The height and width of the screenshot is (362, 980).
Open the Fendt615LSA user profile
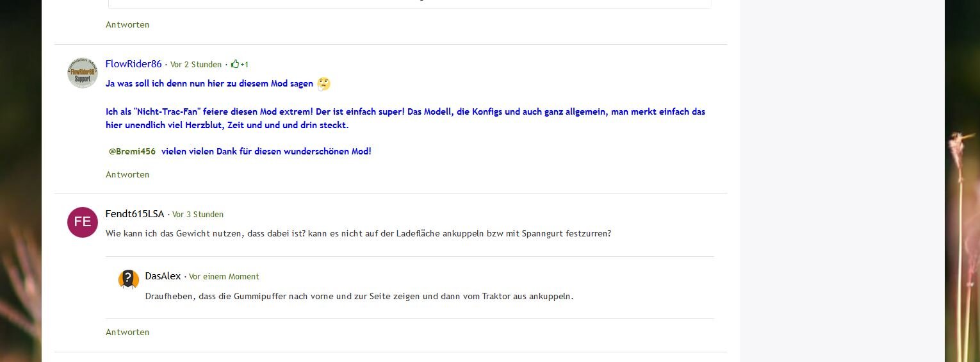pyautogui.click(x=135, y=214)
